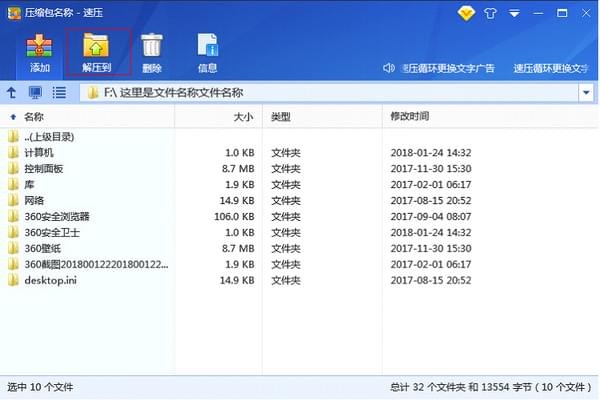The width and height of the screenshot is (600, 401).
Task: Go up one level with arrow icon
Action: point(12,92)
